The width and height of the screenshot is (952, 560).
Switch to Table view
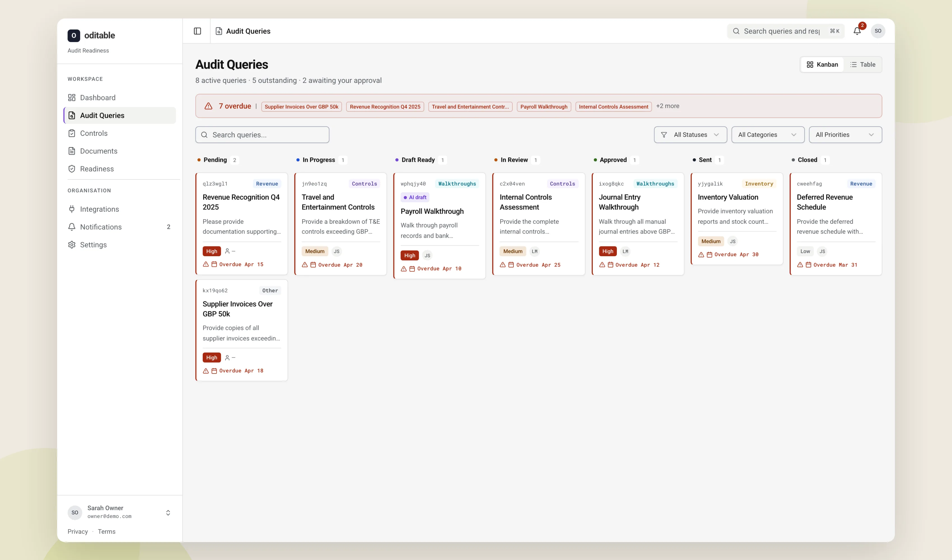tap(862, 65)
